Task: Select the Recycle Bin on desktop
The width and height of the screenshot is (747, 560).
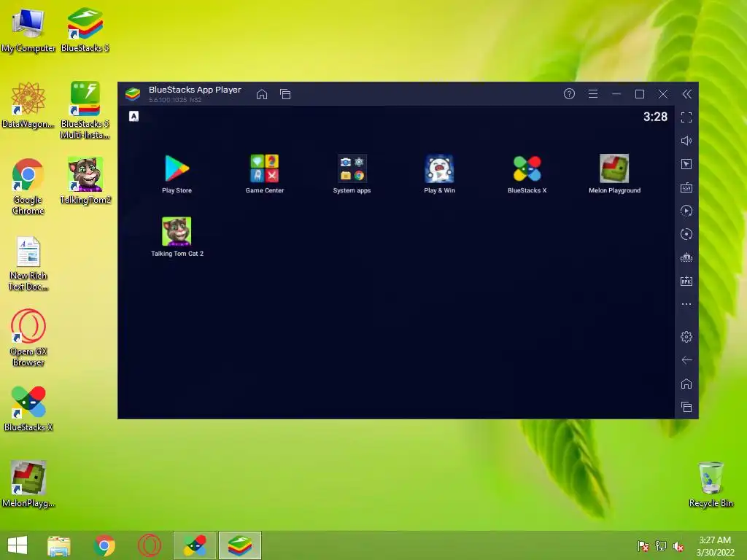Action: [x=711, y=484]
